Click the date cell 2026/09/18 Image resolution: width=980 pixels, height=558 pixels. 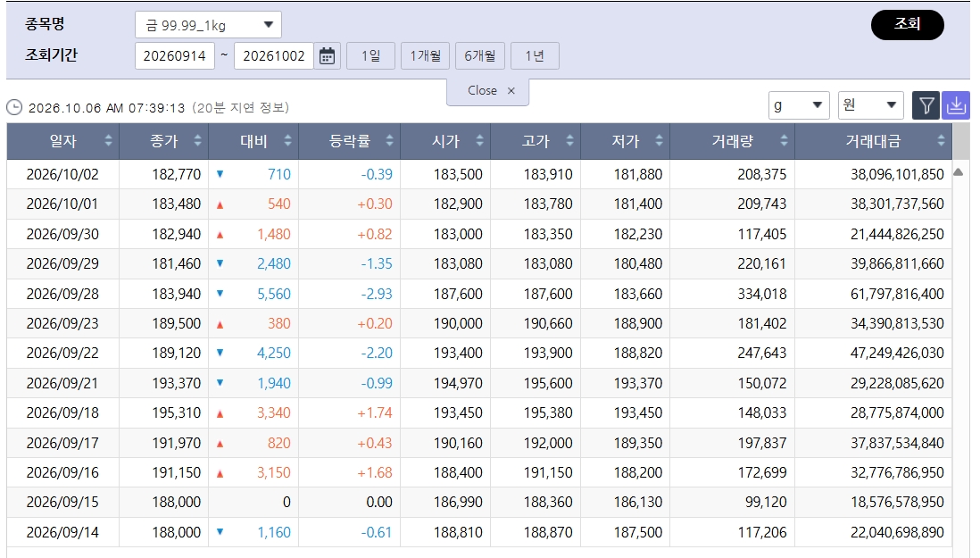[x=62, y=413]
